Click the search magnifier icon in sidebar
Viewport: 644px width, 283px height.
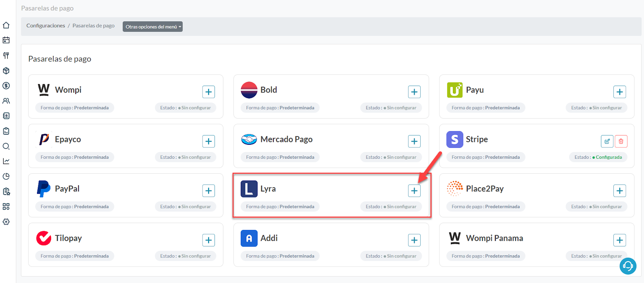coord(6,146)
